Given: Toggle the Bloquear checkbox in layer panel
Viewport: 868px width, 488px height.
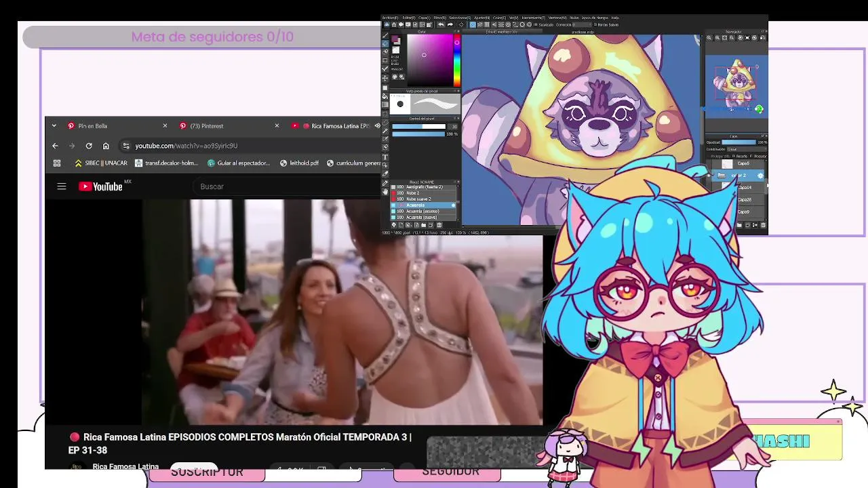Looking at the screenshot, I should pos(750,157).
